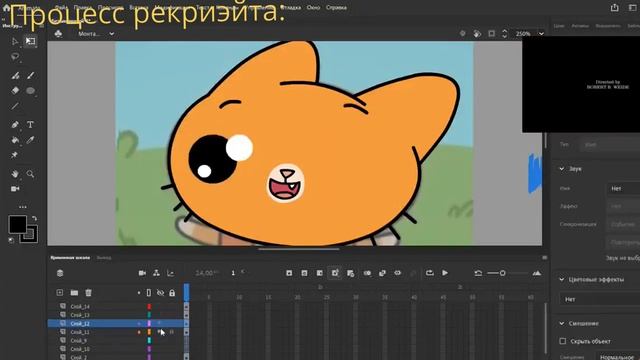Viewport: 640px width, 360px height.
Task: Click the insert blank keyframe button
Action: click(304, 273)
